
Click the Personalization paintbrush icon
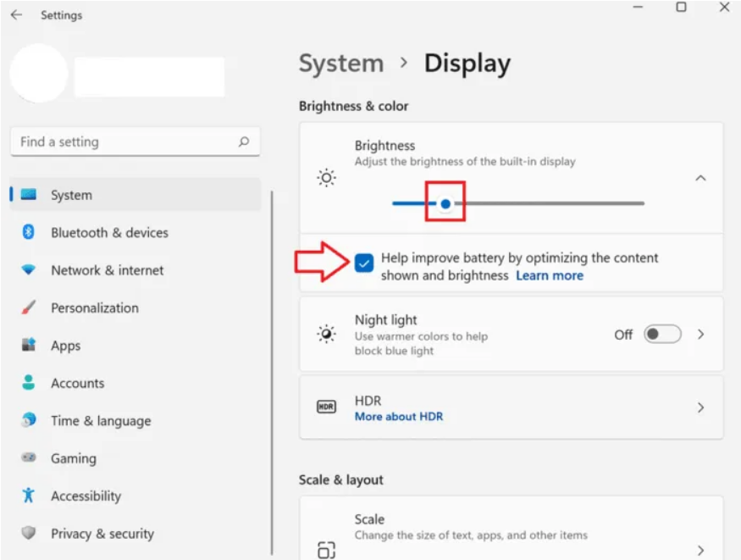29,308
